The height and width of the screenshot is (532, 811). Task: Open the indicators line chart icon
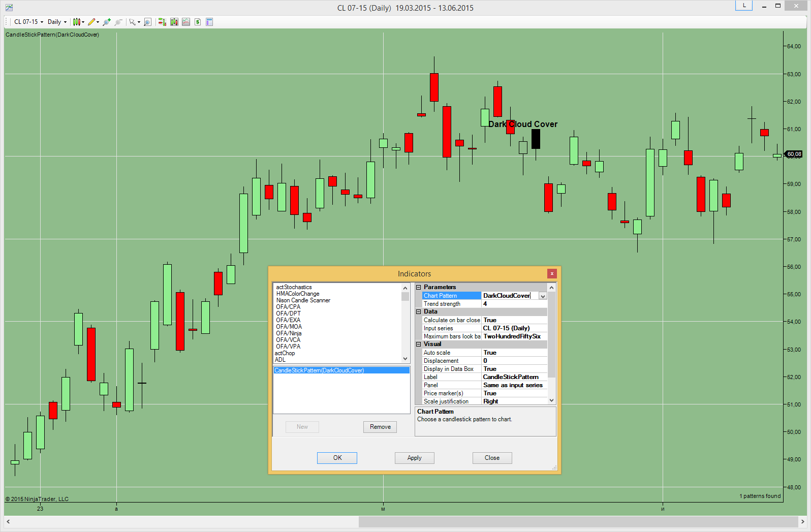(186, 22)
